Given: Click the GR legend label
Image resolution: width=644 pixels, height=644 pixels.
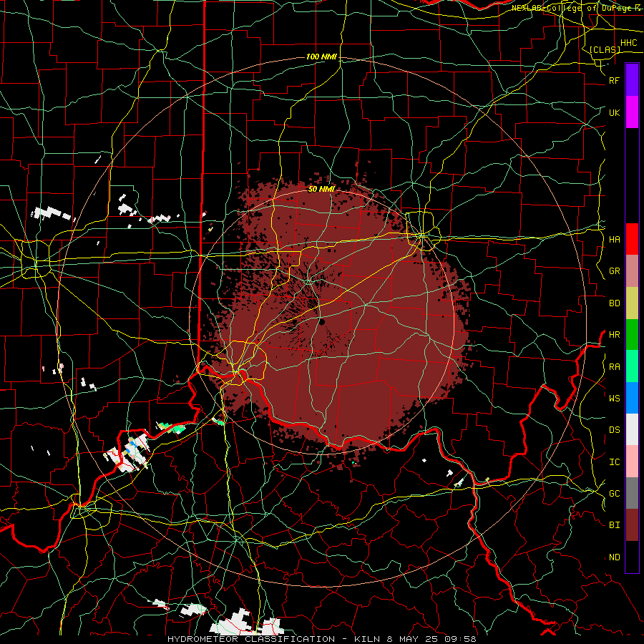Looking at the screenshot, I should [x=614, y=271].
